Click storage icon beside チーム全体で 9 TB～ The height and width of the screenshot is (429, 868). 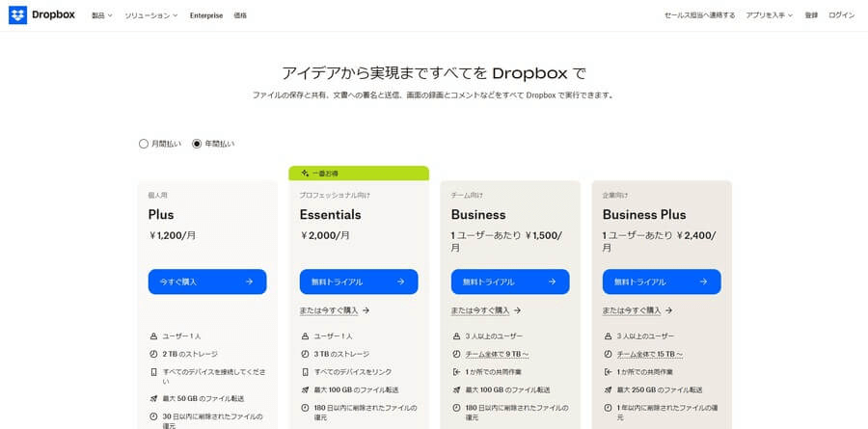point(456,354)
